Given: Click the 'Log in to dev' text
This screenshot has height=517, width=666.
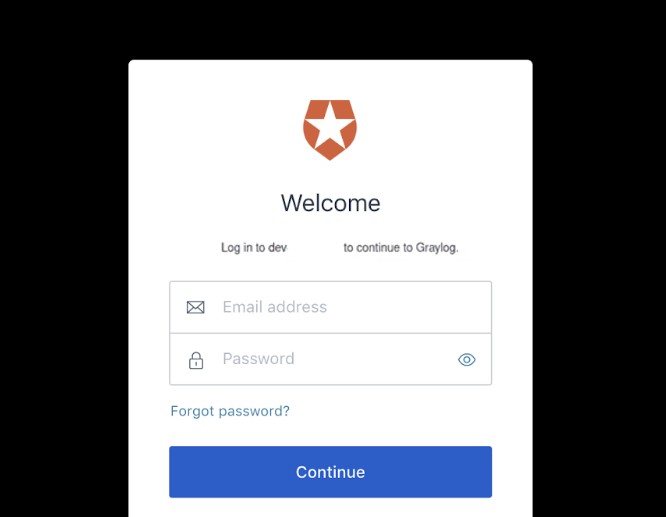Looking at the screenshot, I should click(254, 248).
